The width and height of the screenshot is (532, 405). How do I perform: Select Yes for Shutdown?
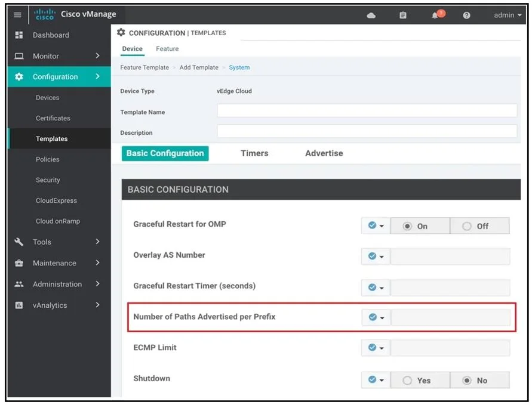click(x=420, y=381)
